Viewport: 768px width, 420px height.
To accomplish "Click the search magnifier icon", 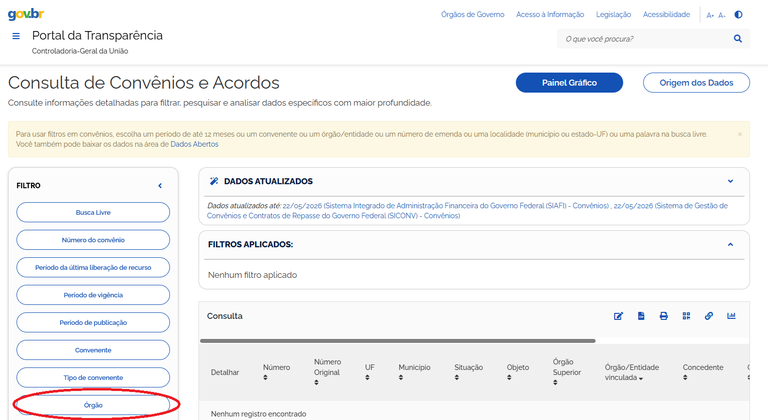I will pyautogui.click(x=738, y=39).
